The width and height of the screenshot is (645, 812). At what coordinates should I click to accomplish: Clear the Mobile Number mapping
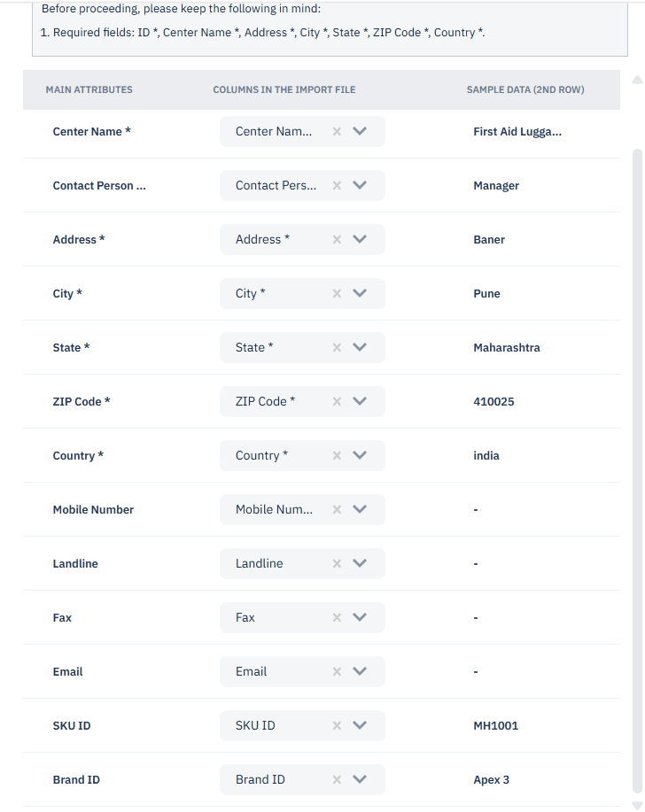point(337,510)
